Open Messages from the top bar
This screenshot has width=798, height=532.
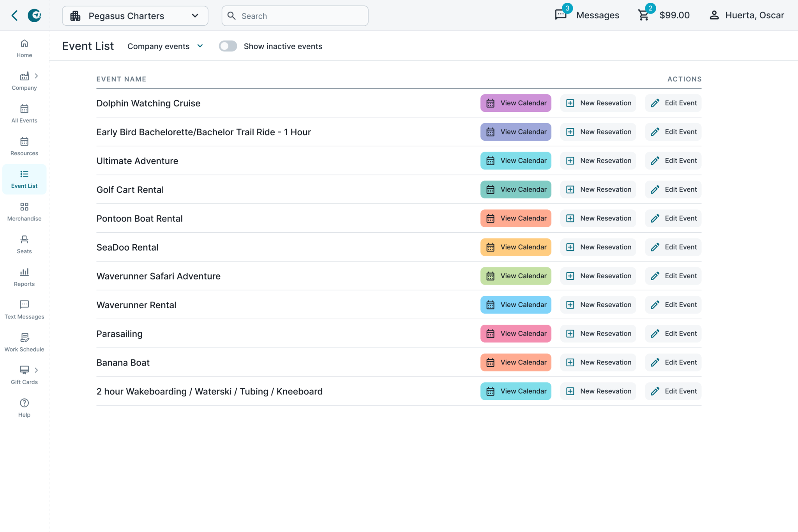[588, 15]
